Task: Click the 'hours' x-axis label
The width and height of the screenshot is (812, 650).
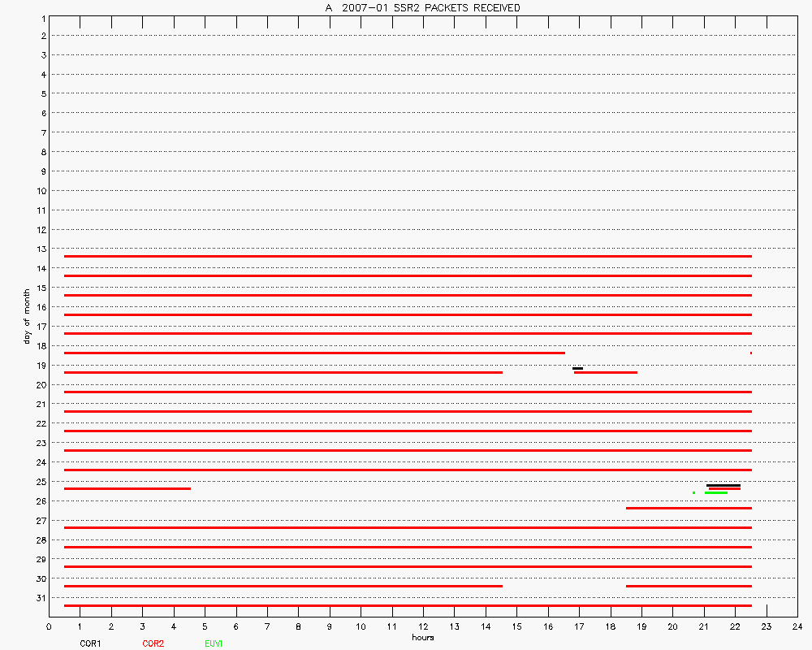Action: 422,637
